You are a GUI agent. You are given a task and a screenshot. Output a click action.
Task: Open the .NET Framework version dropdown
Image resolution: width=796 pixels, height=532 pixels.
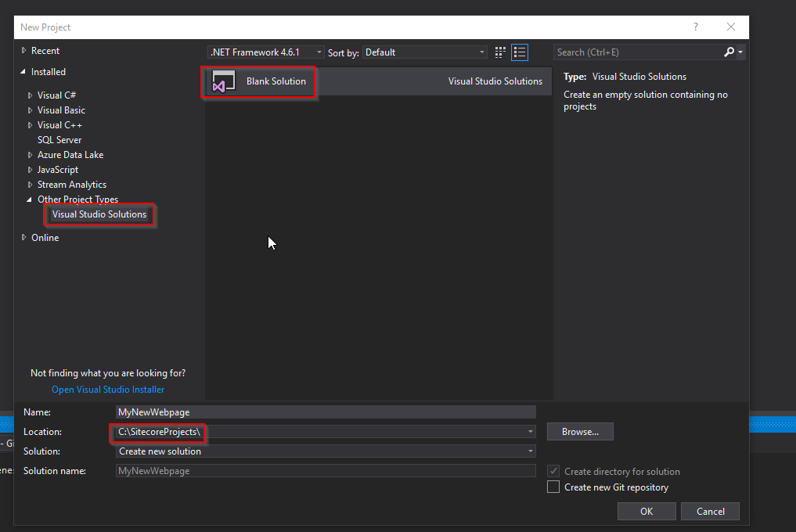(x=266, y=52)
